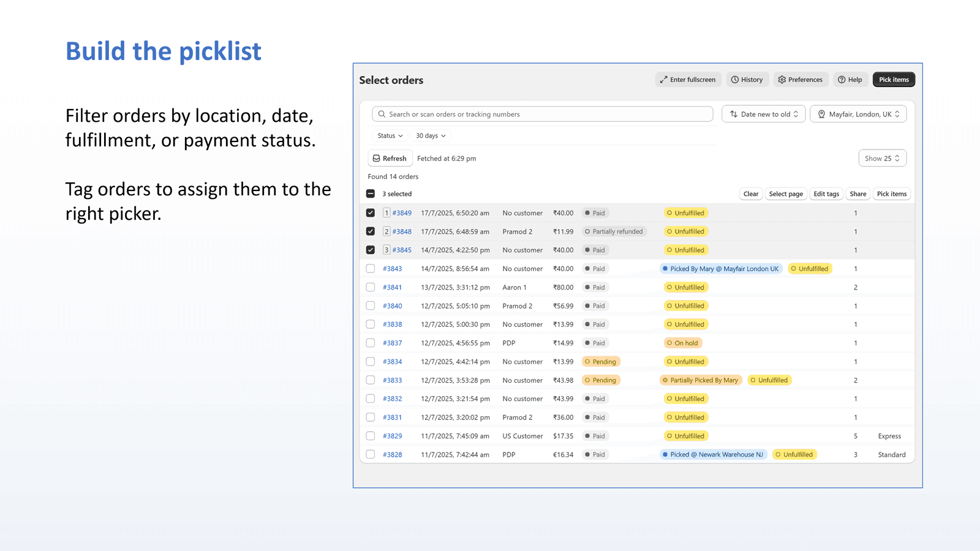
Task: Click US Customer name on #3829
Action: coord(522,437)
